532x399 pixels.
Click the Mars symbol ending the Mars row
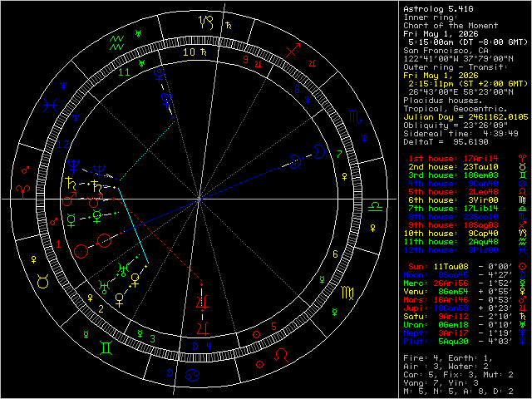[x=523, y=299]
